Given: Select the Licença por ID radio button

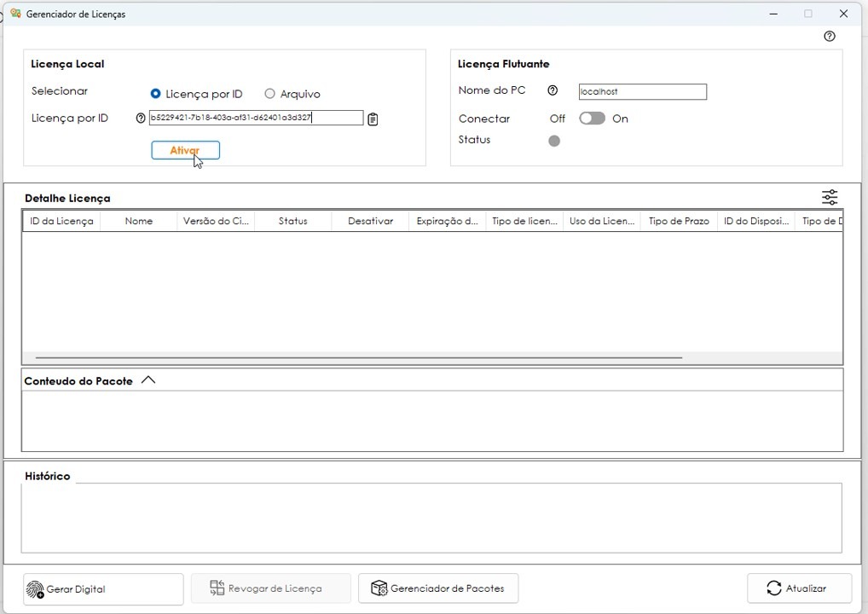Looking at the screenshot, I should point(155,94).
